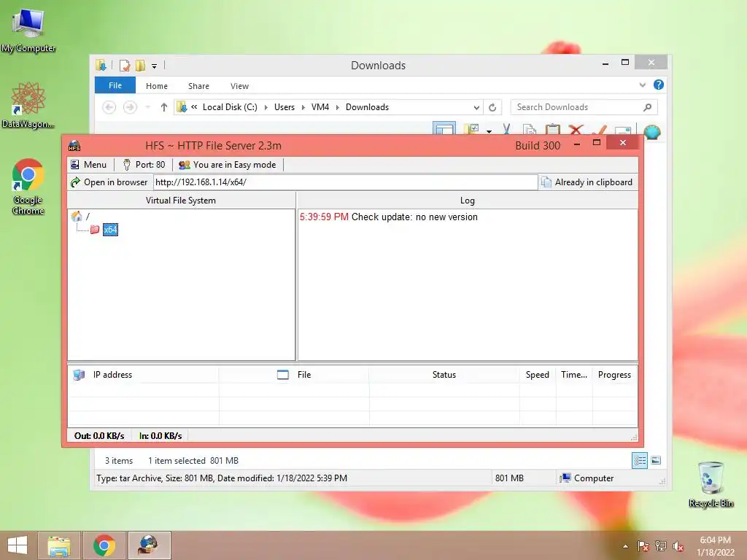The image size is (747, 560).
Task: Open the HFS Menu
Action: [x=88, y=165]
